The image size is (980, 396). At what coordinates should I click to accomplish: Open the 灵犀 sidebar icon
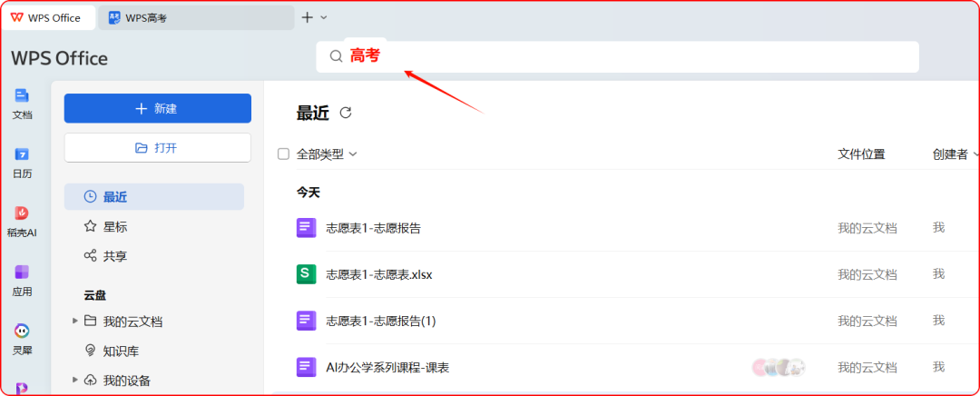tap(22, 339)
